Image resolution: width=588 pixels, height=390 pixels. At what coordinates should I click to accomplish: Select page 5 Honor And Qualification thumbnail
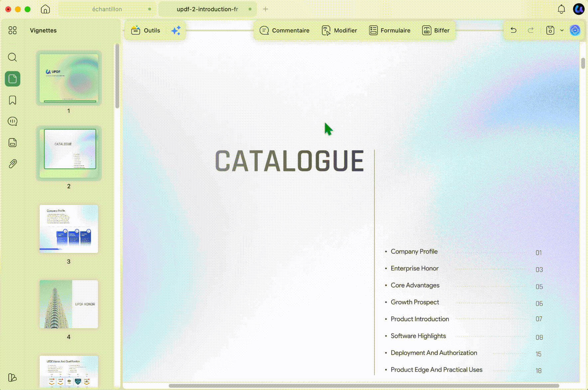click(69, 371)
